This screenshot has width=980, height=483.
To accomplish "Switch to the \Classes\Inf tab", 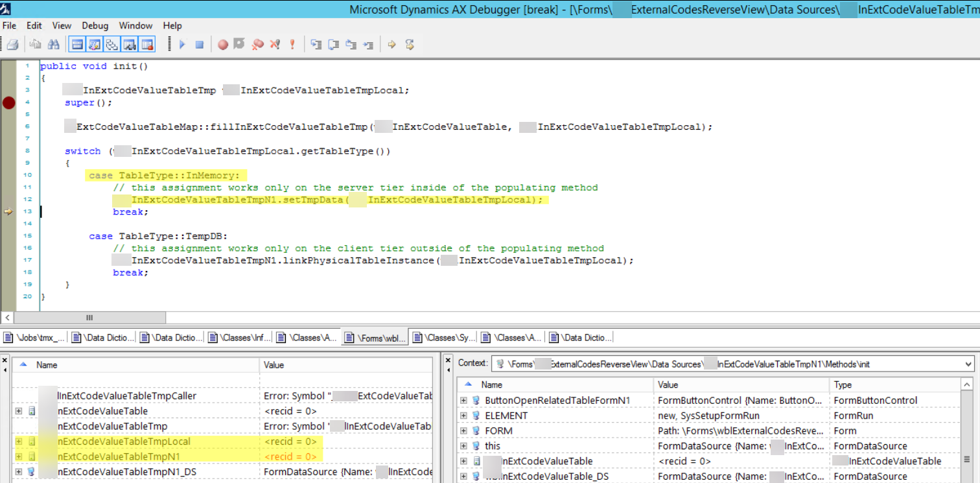I will pos(239,337).
